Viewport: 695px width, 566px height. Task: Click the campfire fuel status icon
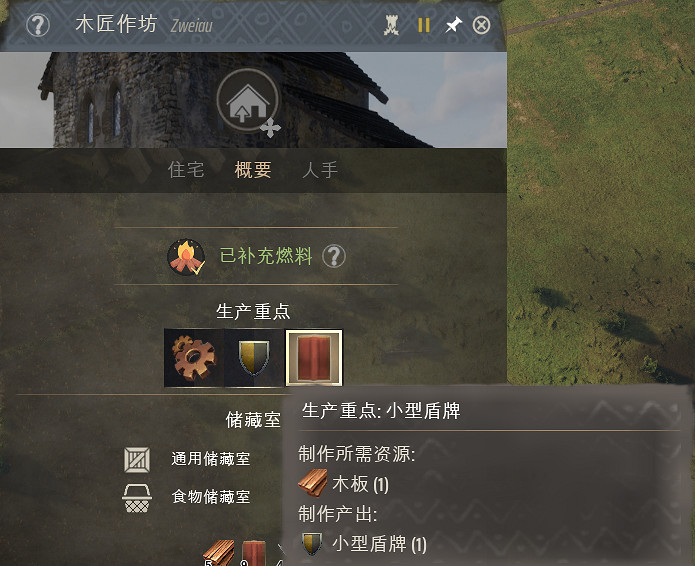click(186, 257)
